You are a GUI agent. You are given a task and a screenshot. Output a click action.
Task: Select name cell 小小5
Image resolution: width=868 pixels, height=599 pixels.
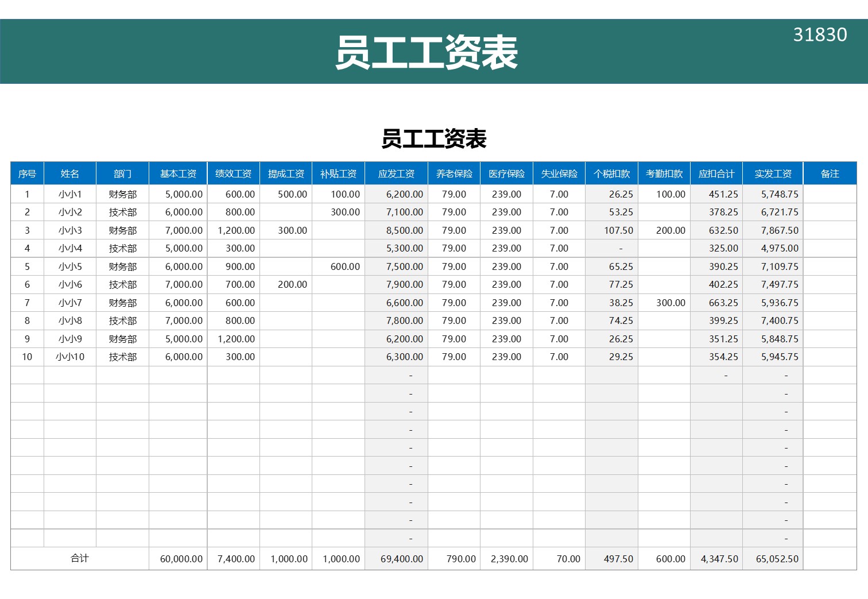coord(70,266)
